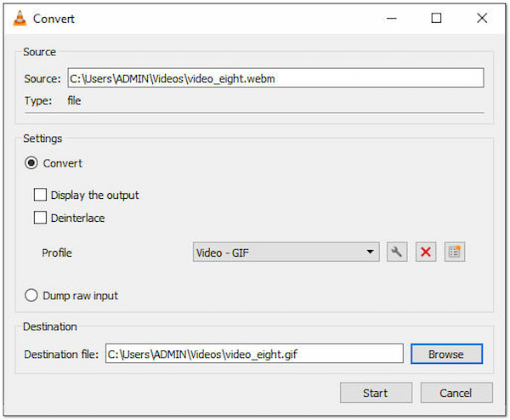This screenshot has height=420, width=510.
Task: Click the Source path field
Action: coord(275,77)
